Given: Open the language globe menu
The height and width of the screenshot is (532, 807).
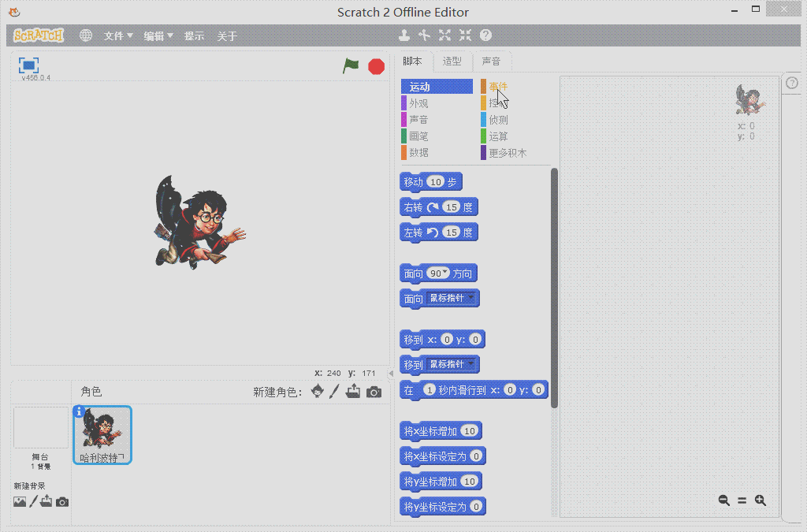Looking at the screenshot, I should tap(85, 35).
